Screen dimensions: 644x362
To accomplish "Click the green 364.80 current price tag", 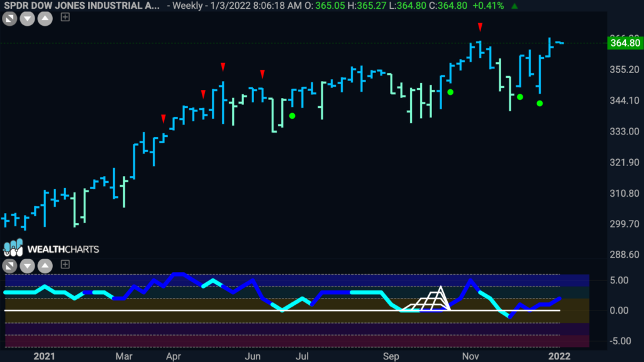I will click(625, 43).
